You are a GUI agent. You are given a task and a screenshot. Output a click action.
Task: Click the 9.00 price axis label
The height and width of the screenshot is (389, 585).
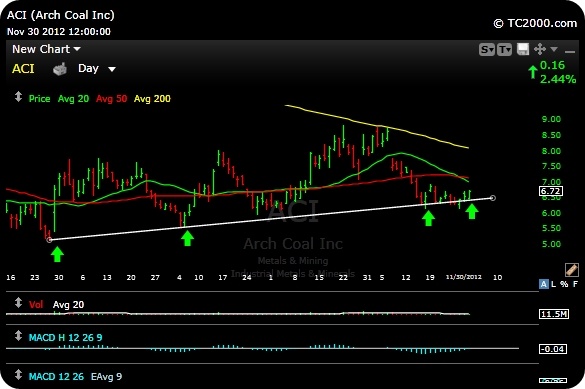(x=551, y=119)
